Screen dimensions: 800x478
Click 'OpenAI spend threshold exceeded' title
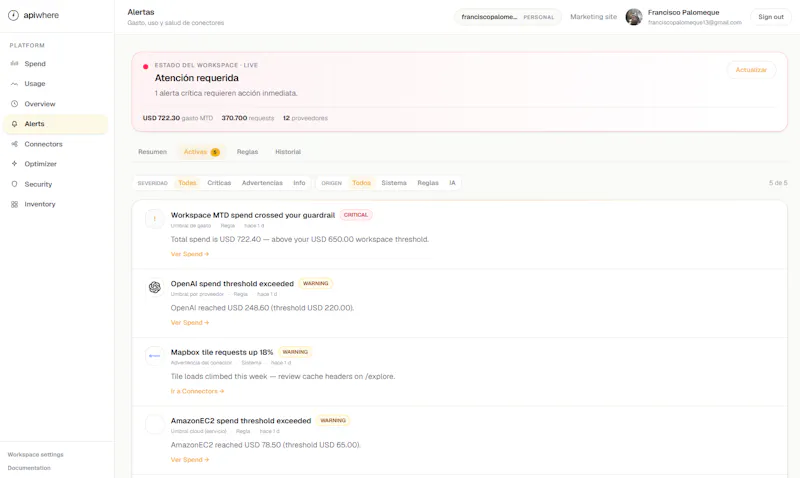pos(232,284)
